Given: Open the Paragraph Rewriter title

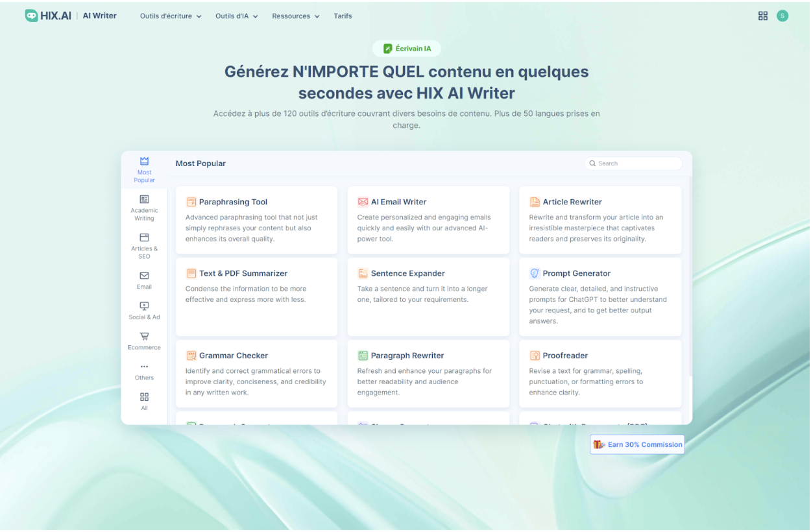Looking at the screenshot, I should pos(407,356).
